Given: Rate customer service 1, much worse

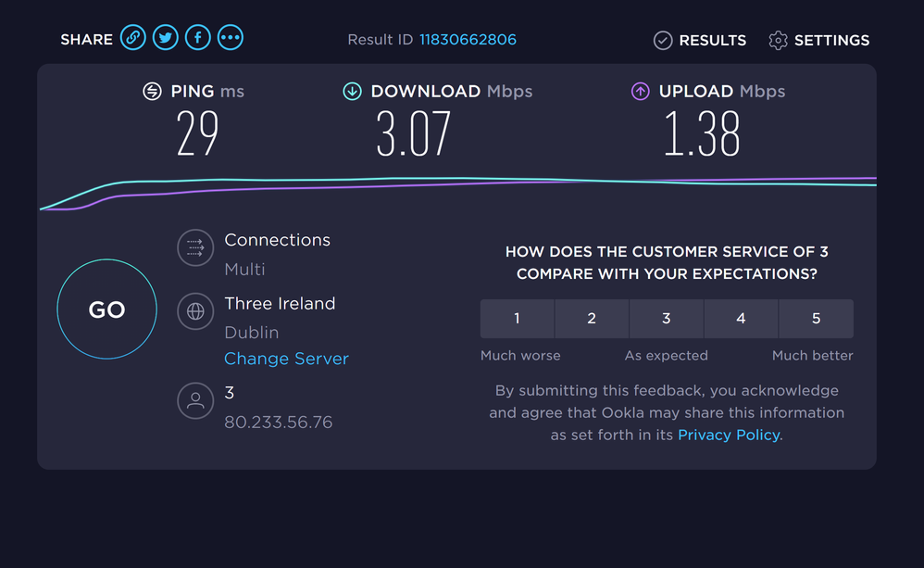Looking at the screenshot, I should pyautogui.click(x=517, y=319).
